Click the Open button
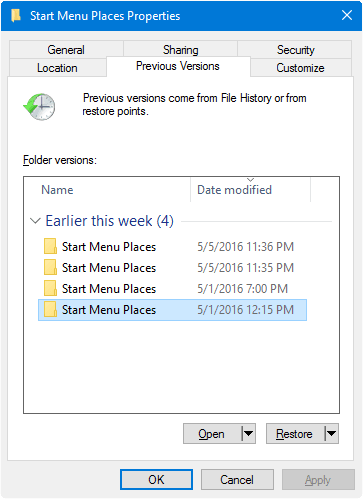This screenshot has width=363, height=499. pos(212,434)
